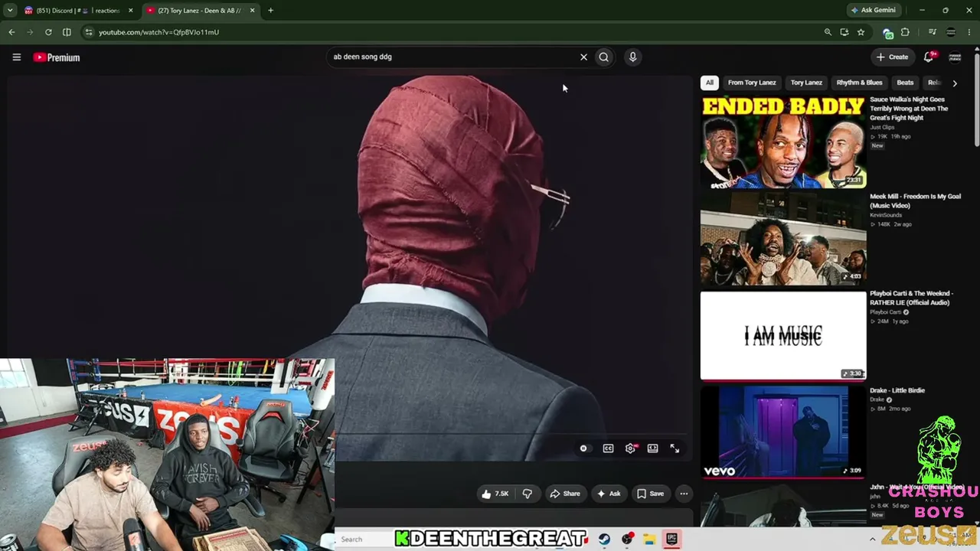The width and height of the screenshot is (980, 551).
Task: Reload the current page
Action: 48,32
